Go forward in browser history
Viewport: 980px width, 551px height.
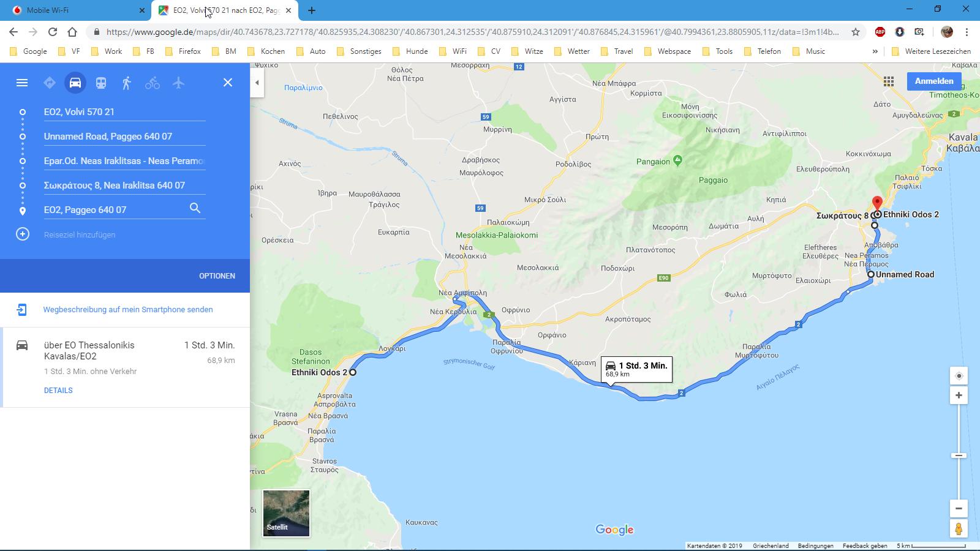[33, 32]
